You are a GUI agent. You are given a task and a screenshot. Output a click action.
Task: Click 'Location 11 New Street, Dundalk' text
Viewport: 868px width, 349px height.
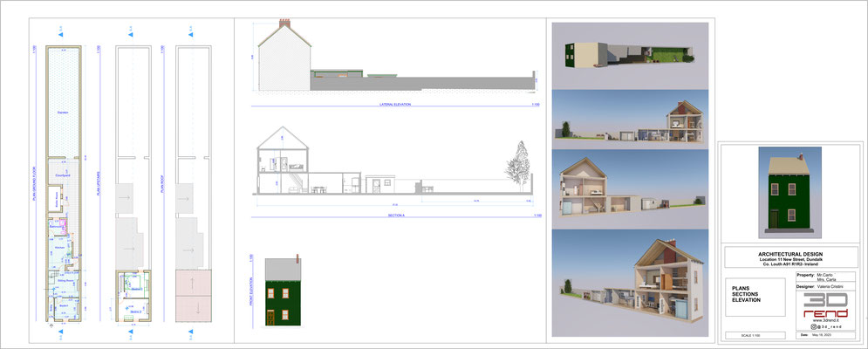[x=793, y=260]
